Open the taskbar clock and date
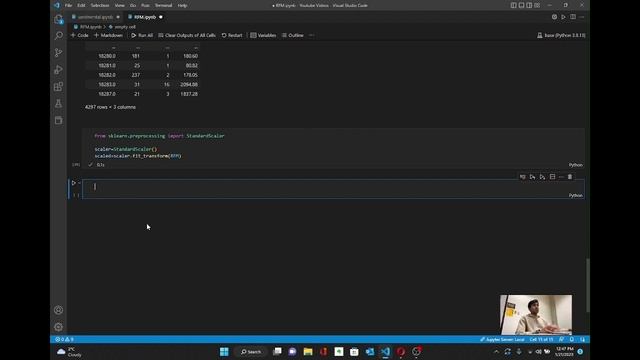Screen dimensions: 640x360 [564, 351]
